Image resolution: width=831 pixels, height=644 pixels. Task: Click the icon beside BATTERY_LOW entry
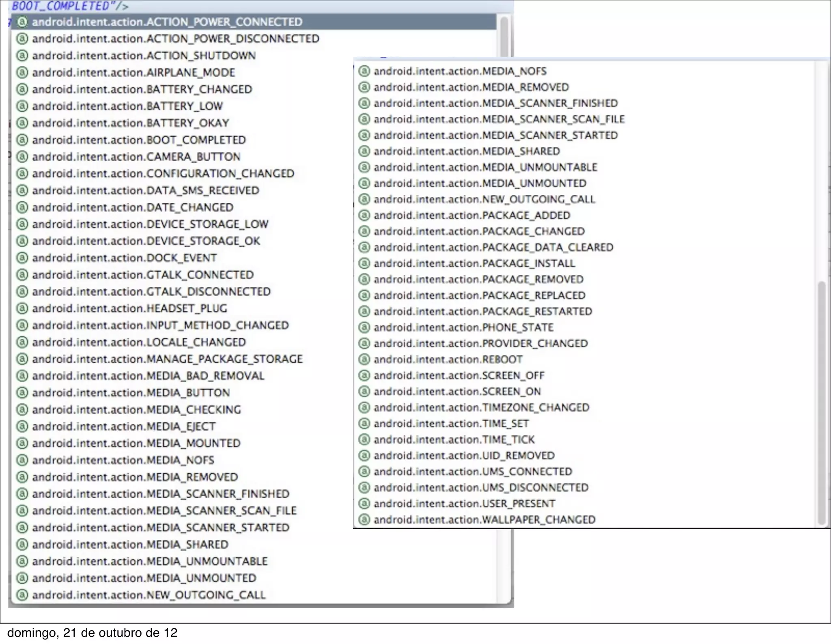(22, 106)
